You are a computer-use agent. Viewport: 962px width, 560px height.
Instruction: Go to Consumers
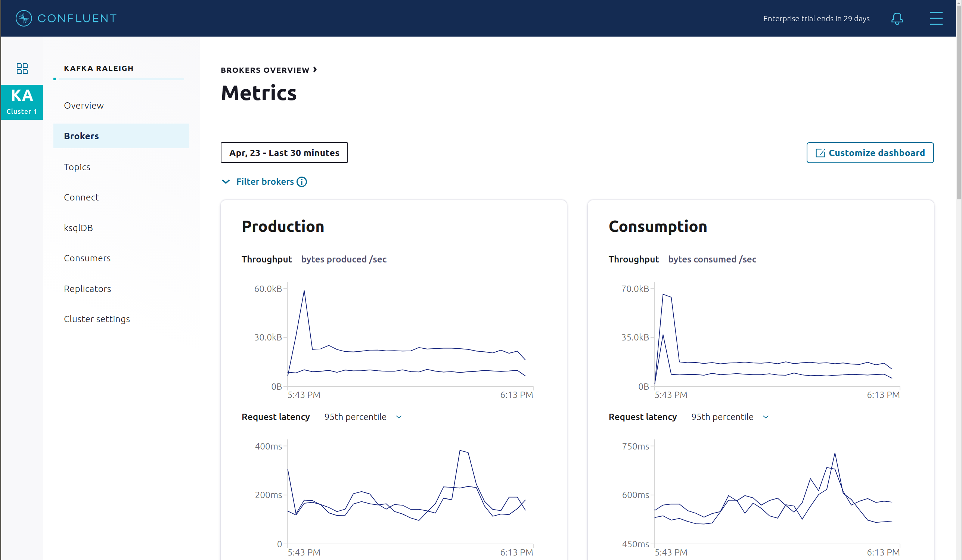pyautogui.click(x=87, y=258)
